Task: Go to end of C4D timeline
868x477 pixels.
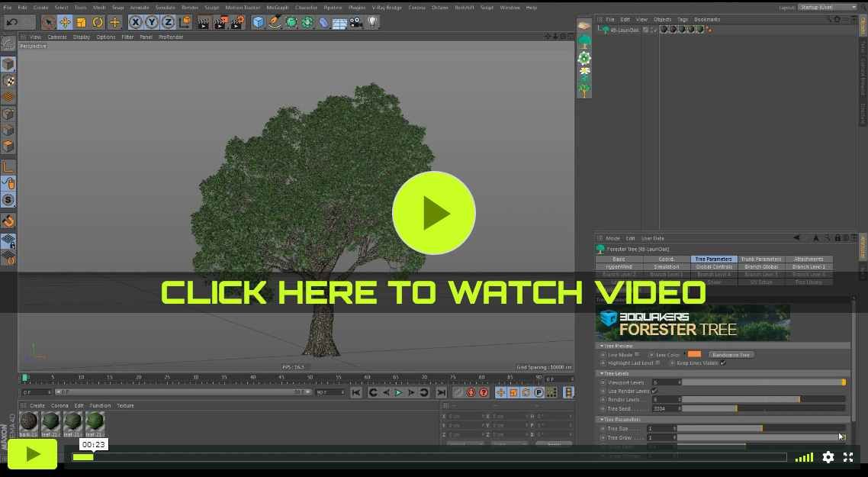Action: (441, 393)
